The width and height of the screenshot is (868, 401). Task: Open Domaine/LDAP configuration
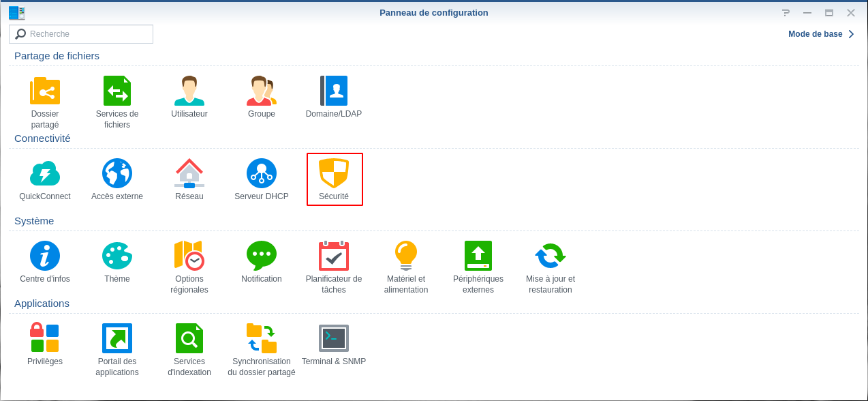pyautogui.click(x=334, y=91)
